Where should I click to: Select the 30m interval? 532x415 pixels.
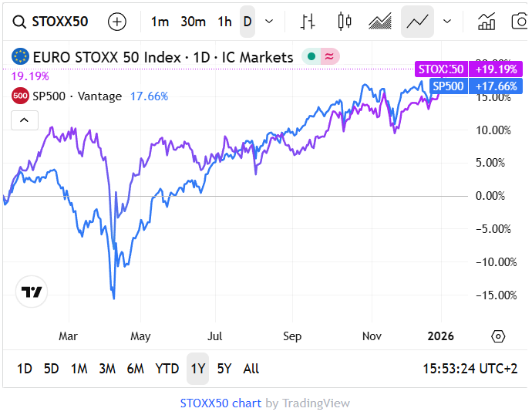pos(193,22)
